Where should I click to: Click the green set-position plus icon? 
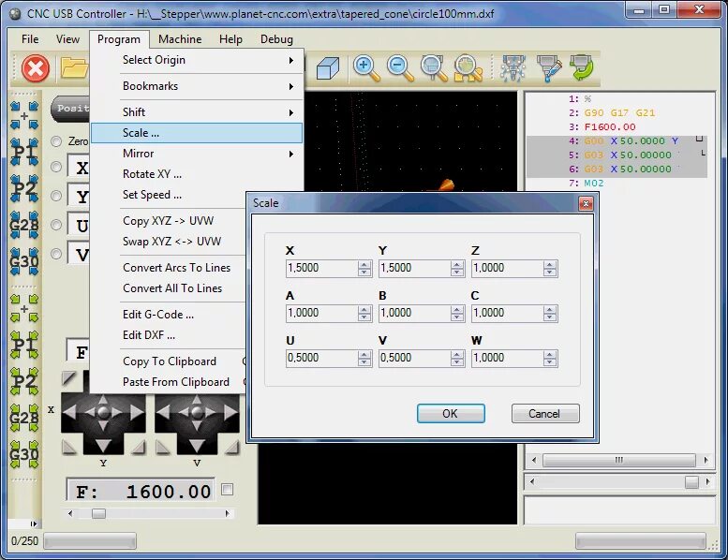(24, 308)
